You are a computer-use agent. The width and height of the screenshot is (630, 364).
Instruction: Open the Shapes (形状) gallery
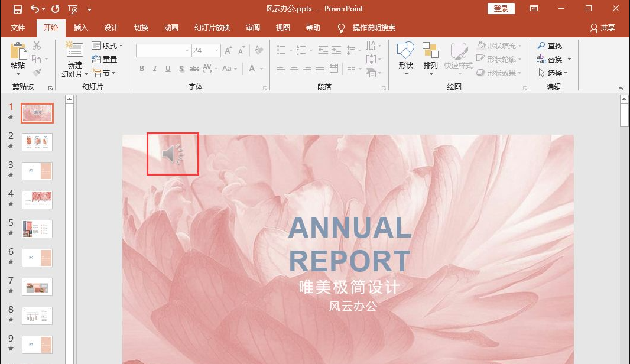(405, 52)
